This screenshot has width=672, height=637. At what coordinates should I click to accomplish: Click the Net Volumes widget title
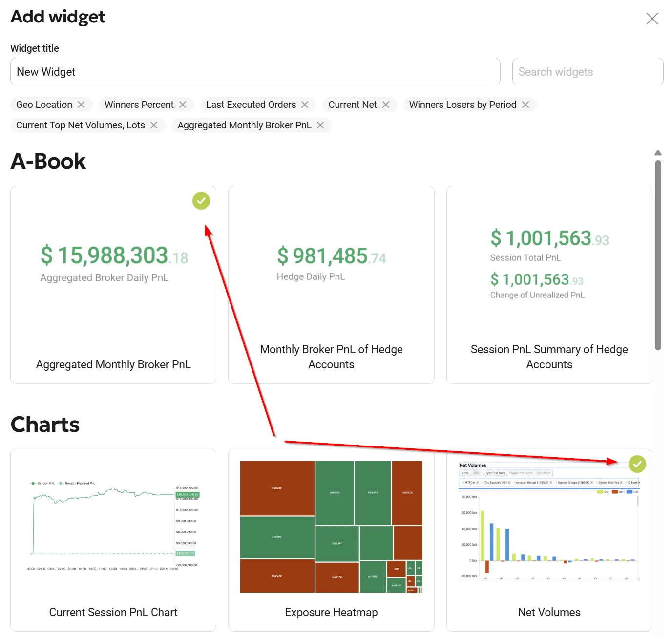point(549,612)
